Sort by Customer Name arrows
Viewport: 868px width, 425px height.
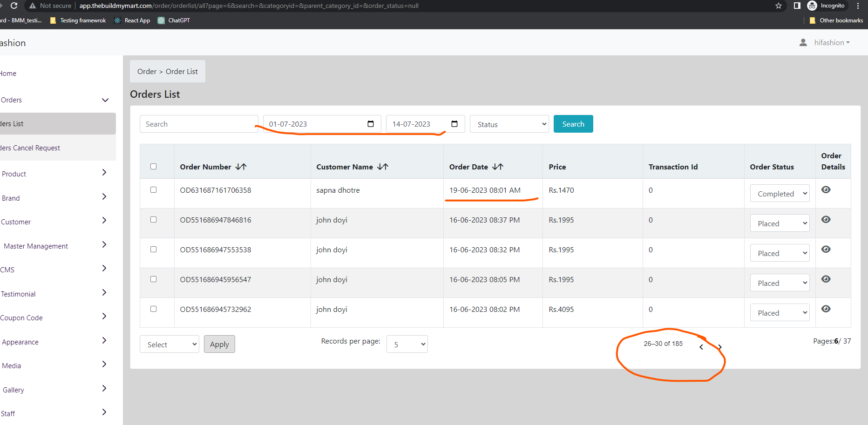pos(383,167)
